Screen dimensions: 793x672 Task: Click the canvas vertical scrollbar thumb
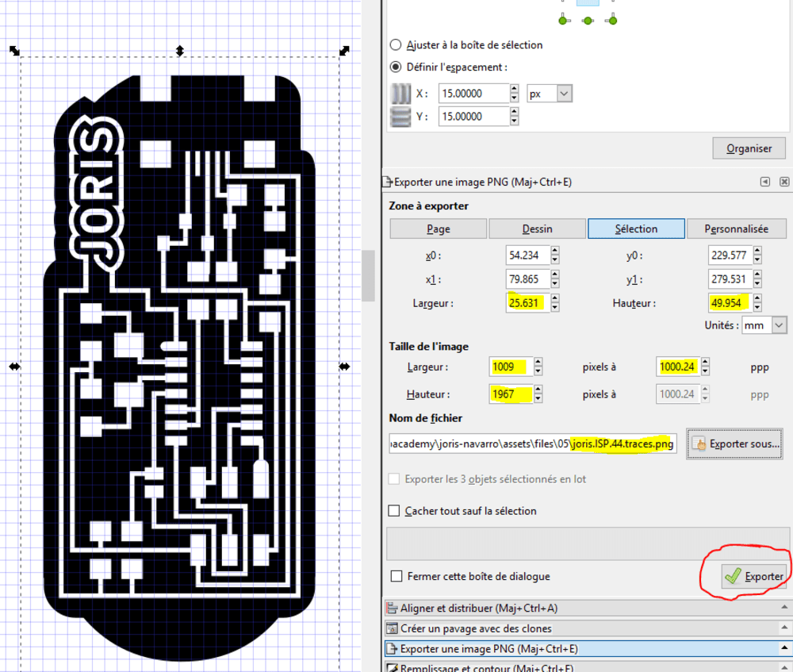click(369, 276)
